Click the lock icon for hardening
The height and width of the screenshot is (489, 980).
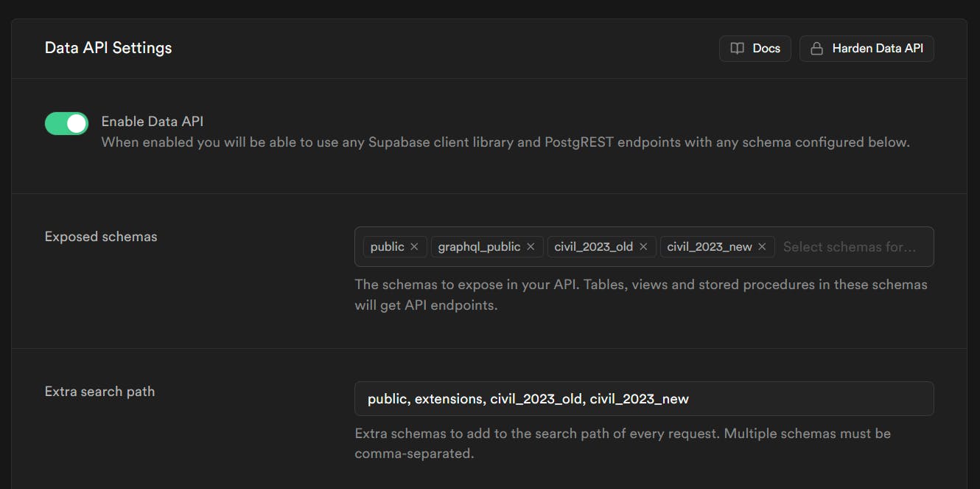pyautogui.click(x=816, y=49)
